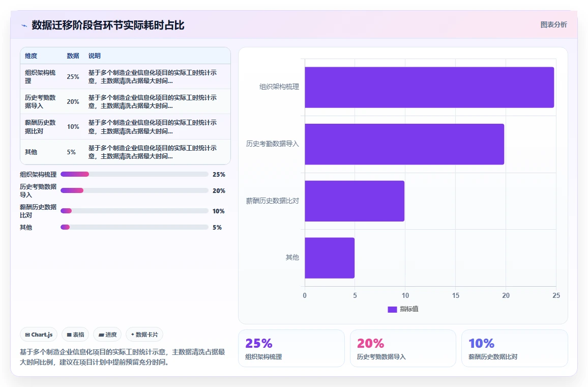Image resolution: width=588 pixels, height=387 pixels.
Task: Click the summary paragraph below the tags
Action: [123, 357]
